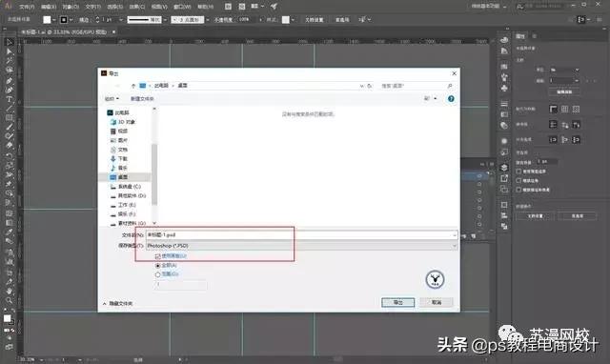Select the Hand tool
610x364 pixels.
tap(10, 291)
